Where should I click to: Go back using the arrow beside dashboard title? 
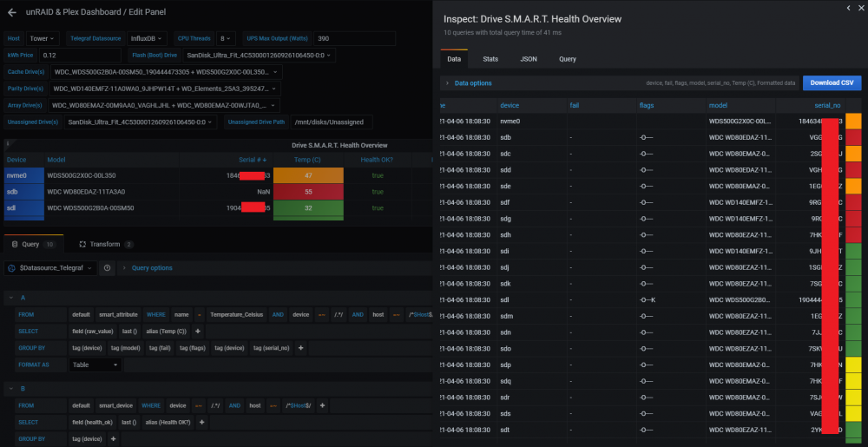click(x=12, y=12)
